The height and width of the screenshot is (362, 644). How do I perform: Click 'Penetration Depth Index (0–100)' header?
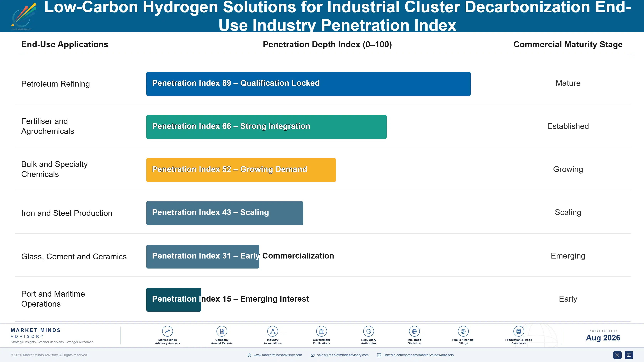click(327, 44)
